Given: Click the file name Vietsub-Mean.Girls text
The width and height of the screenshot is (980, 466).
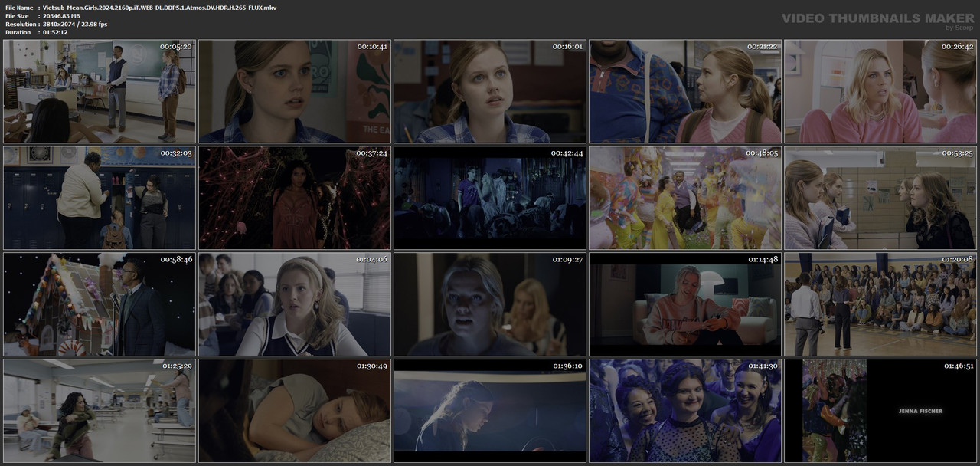Looking at the screenshot, I should (x=159, y=8).
